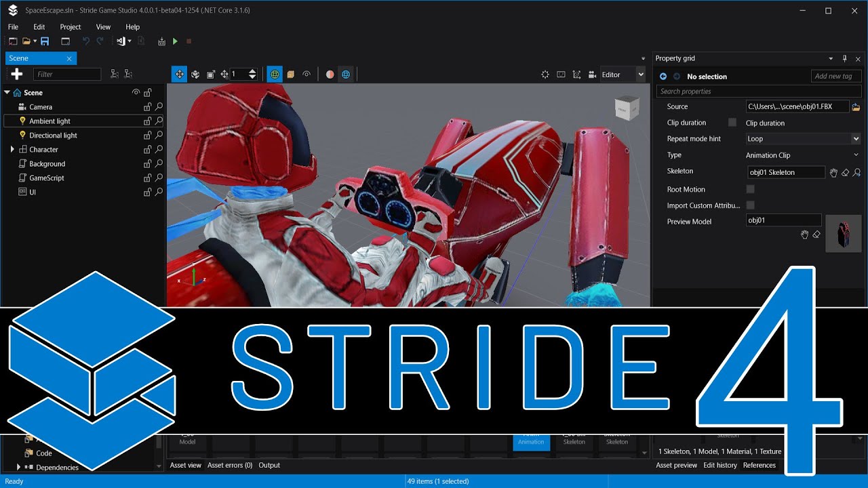Open the rendering options rectangle icon
Viewport: 868px width, 488px height.
[x=561, y=75]
